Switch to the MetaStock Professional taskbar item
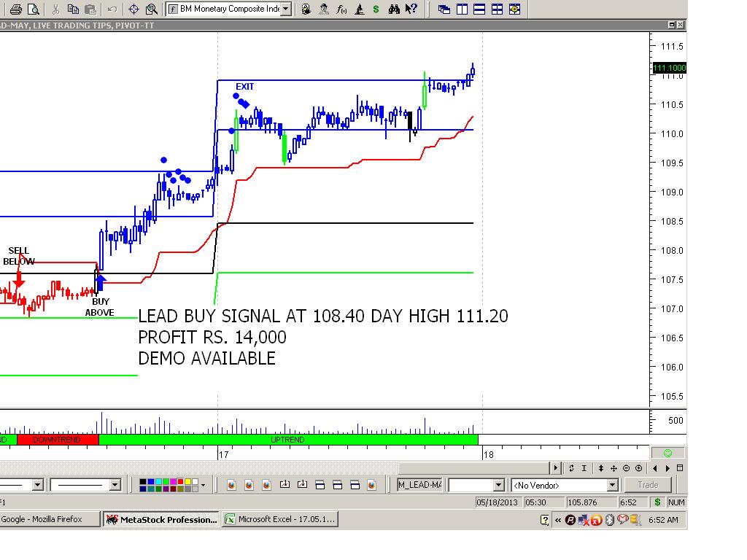 160,519
